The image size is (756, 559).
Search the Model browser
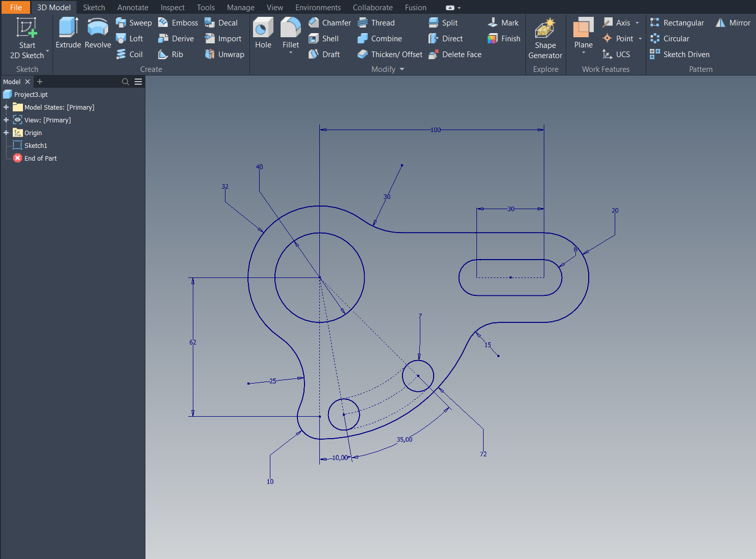(x=125, y=82)
